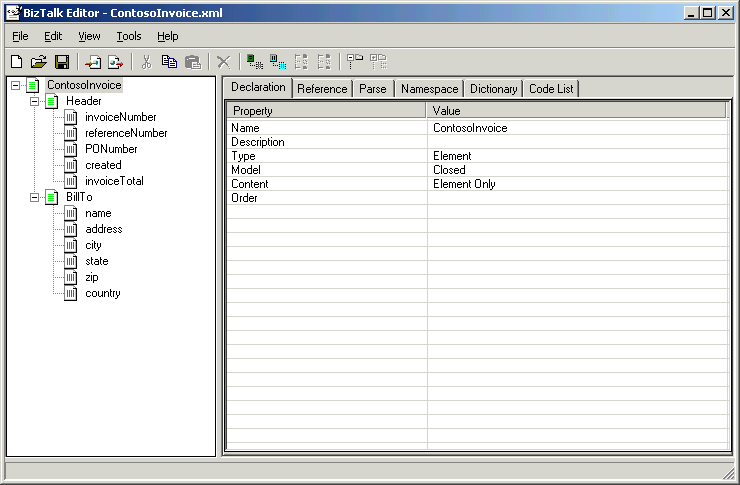Click the Open folder toolbar icon

tap(39, 62)
